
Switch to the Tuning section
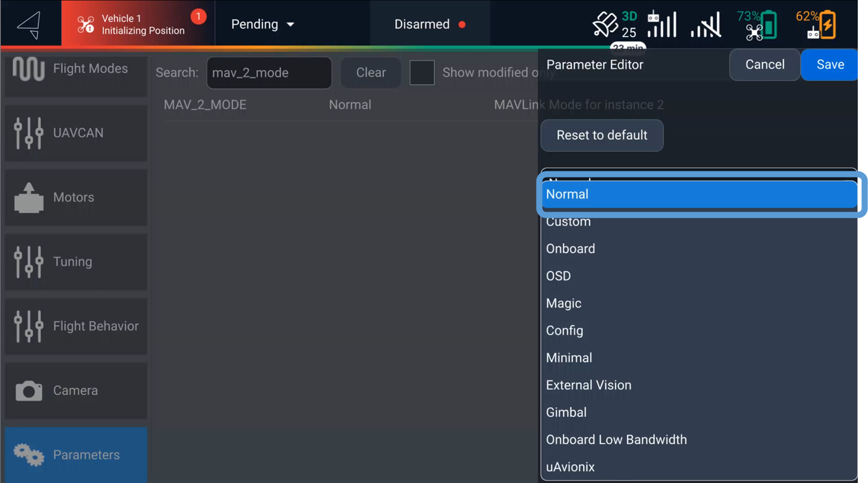pos(76,262)
